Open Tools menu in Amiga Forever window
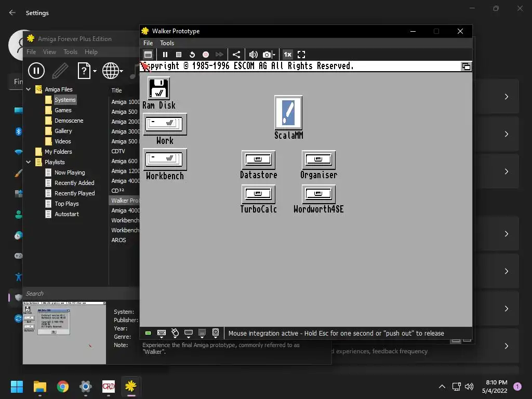The image size is (532, 399). (70, 52)
